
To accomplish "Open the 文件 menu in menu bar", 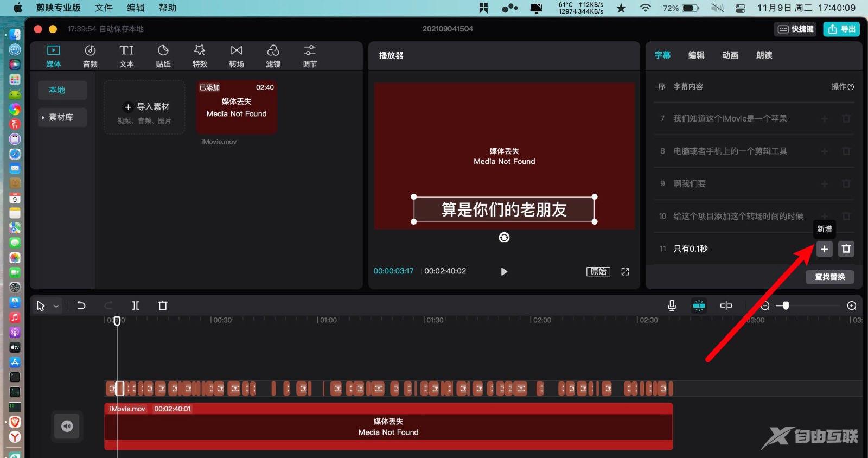I will [104, 8].
